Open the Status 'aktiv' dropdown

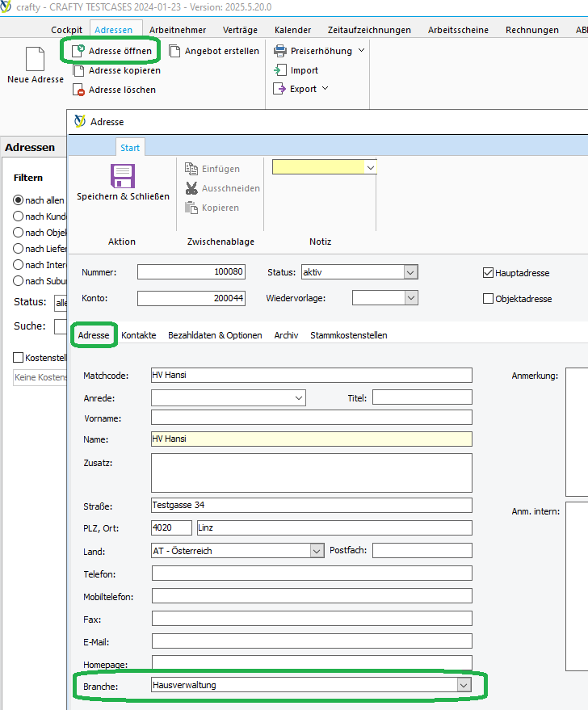[x=410, y=272]
